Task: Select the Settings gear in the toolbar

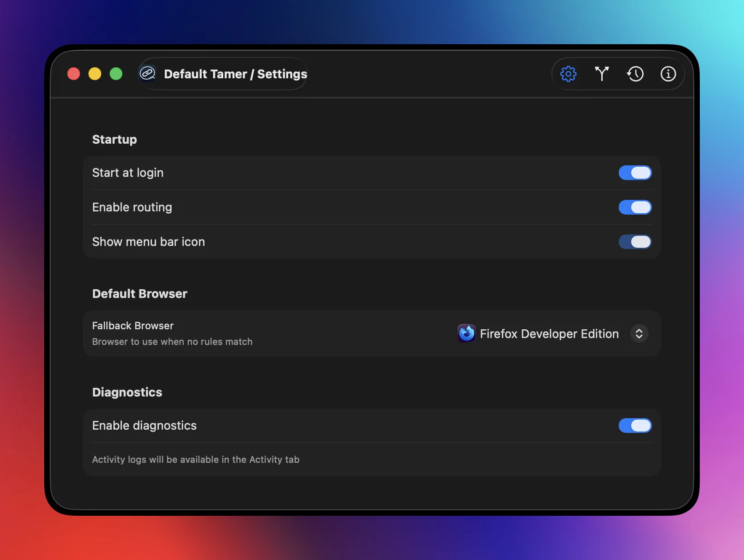Action: [568, 74]
